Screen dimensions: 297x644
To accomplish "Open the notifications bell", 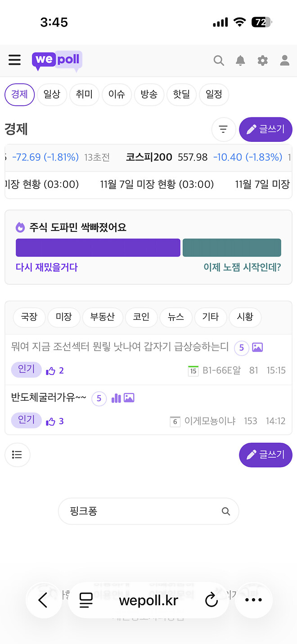I will [x=240, y=60].
